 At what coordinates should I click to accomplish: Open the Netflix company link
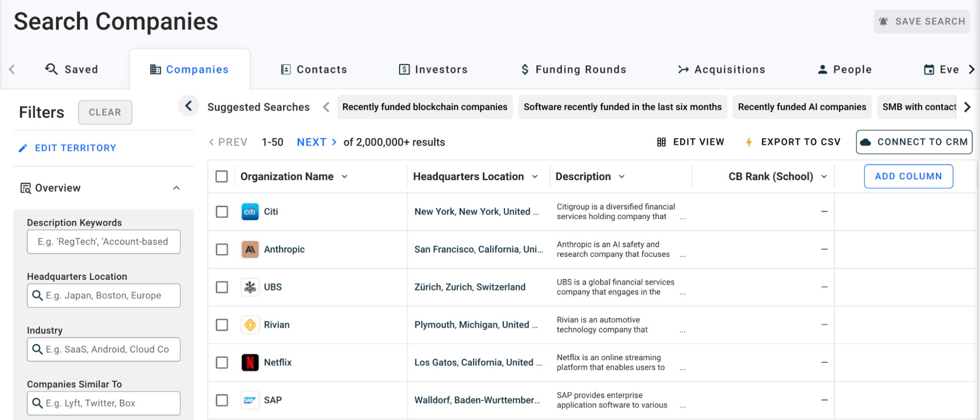click(277, 363)
